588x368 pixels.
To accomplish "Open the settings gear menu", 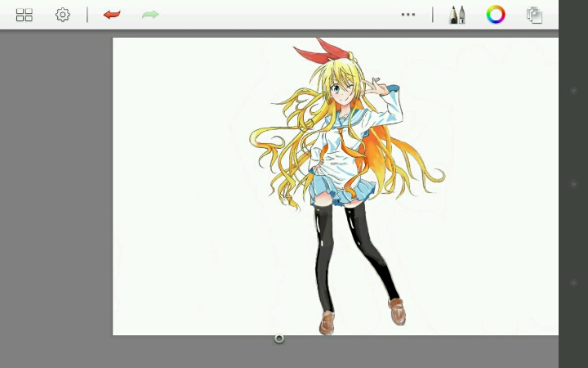I will click(63, 15).
